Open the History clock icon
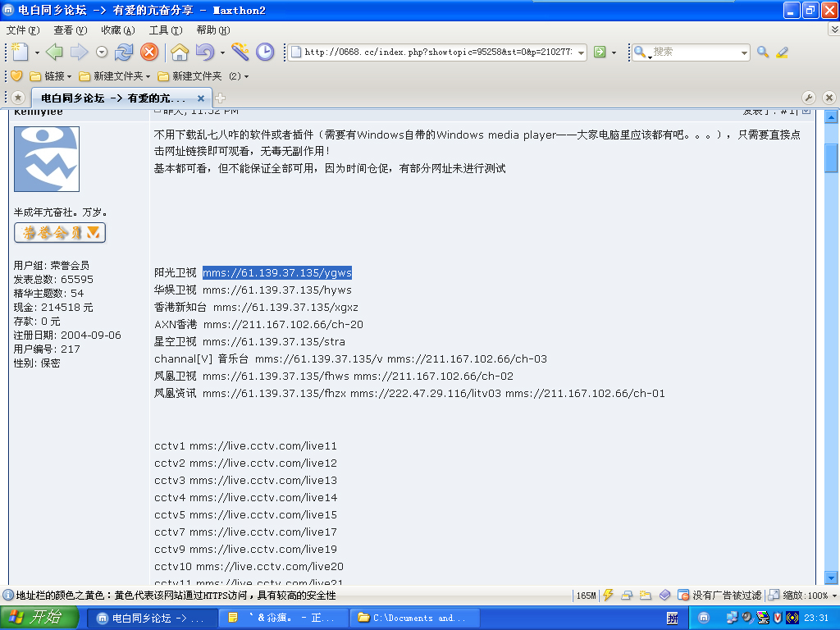Image resolution: width=840 pixels, height=630 pixels. [x=265, y=52]
